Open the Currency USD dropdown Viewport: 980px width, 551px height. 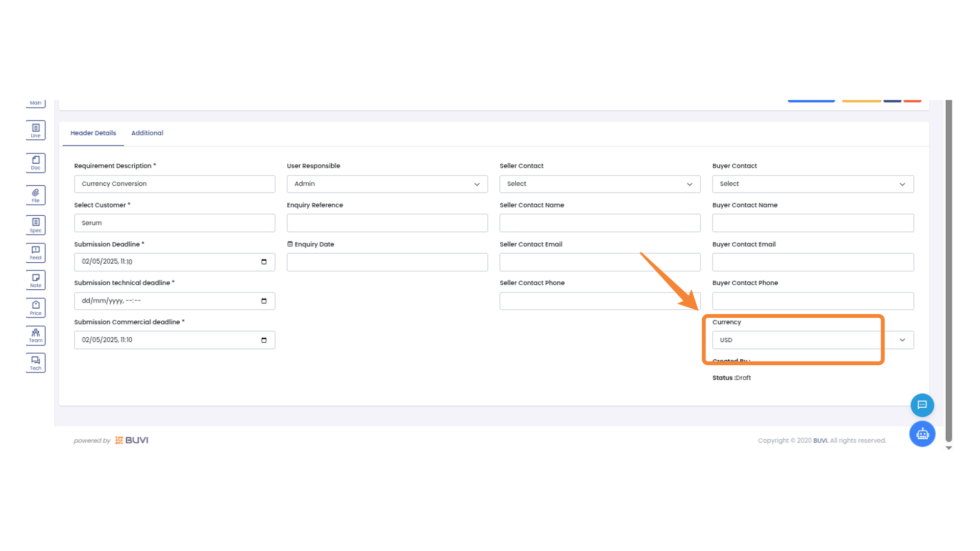point(813,340)
